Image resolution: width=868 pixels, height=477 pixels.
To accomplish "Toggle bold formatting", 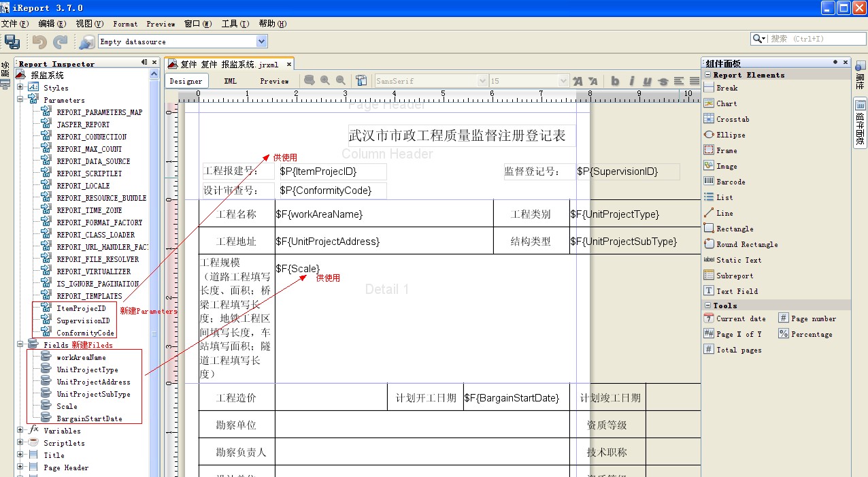I will point(615,81).
